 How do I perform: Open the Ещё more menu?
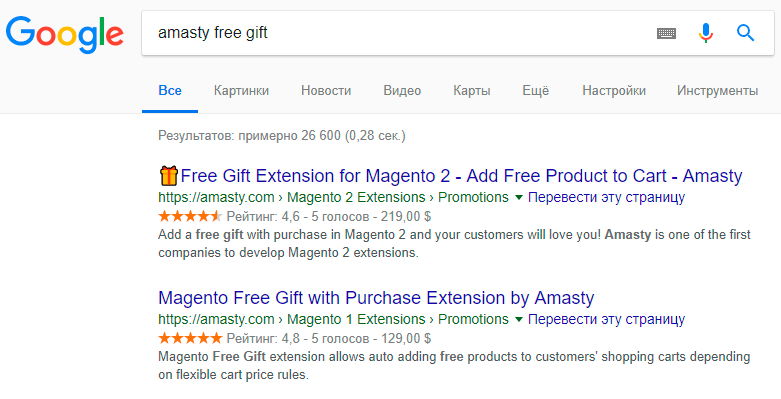point(535,91)
